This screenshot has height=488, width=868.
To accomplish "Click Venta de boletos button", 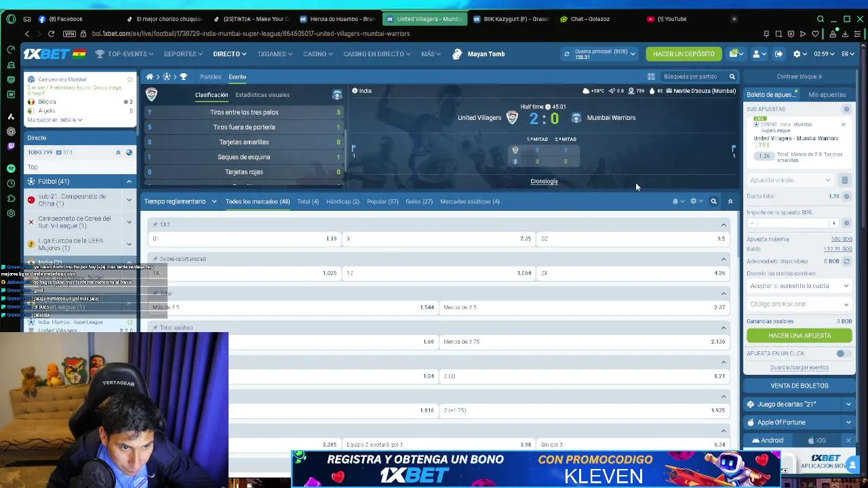I will [x=799, y=386].
